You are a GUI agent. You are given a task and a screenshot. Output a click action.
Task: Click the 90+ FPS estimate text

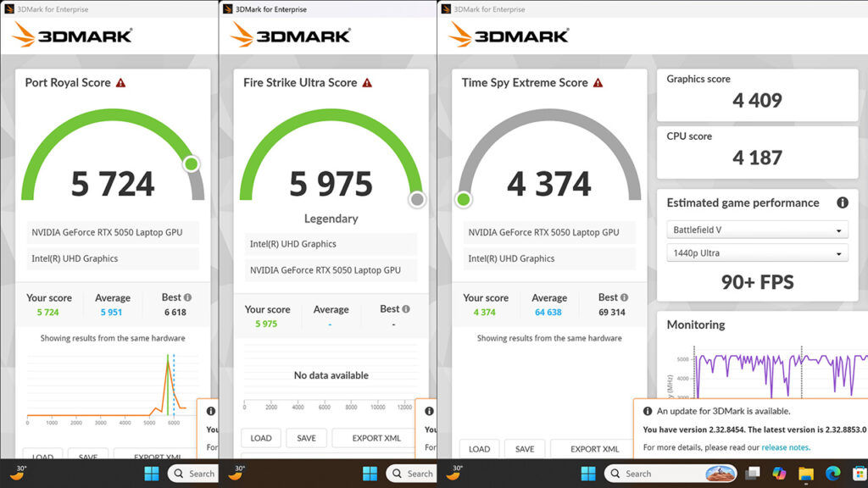click(757, 282)
